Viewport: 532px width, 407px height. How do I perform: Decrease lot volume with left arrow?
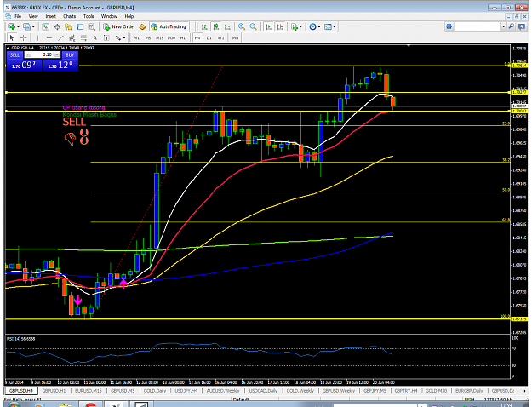[28, 54]
